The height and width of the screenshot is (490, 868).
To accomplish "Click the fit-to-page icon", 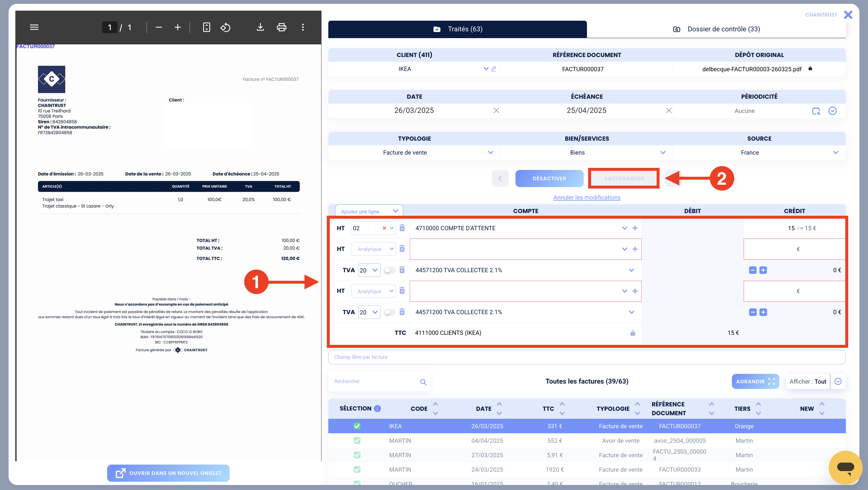I will coord(207,27).
